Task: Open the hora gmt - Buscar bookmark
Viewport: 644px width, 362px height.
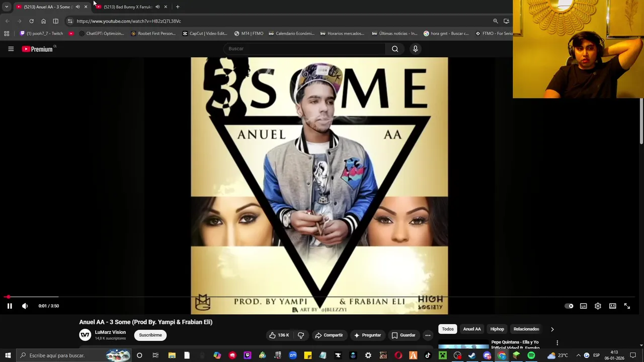Action: pyautogui.click(x=446, y=34)
